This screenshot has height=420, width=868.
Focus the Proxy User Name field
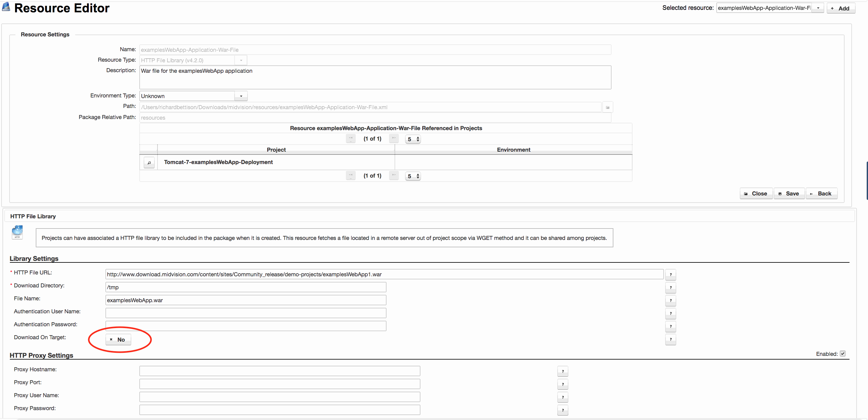pyautogui.click(x=280, y=397)
